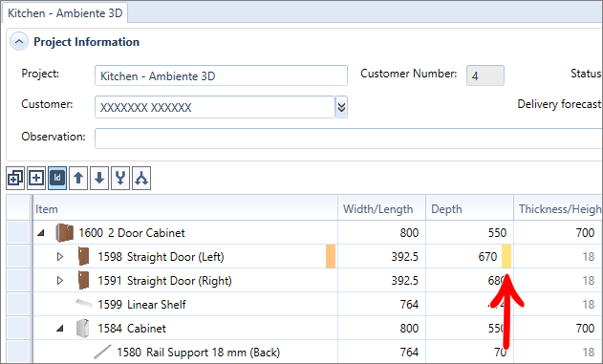Image resolution: width=603 pixels, height=364 pixels.
Task: Move item up with arrow icon
Action: (x=78, y=178)
